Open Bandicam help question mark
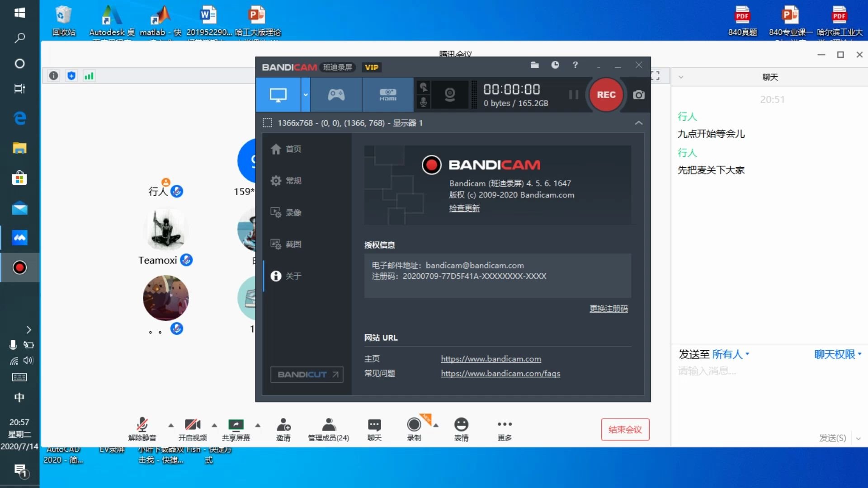868x488 pixels. pyautogui.click(x=575, y=65)
